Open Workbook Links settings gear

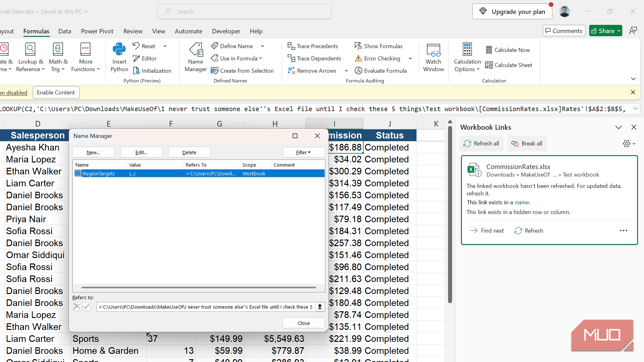629,144
